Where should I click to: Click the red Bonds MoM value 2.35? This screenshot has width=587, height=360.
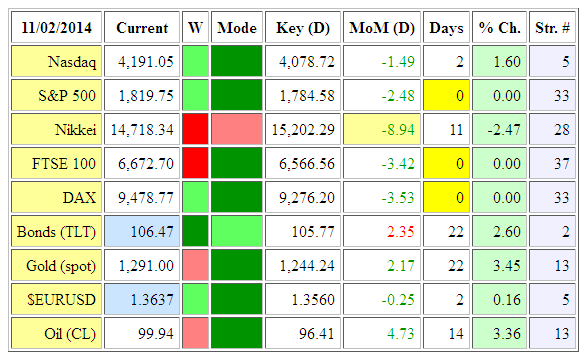[382, 231]
